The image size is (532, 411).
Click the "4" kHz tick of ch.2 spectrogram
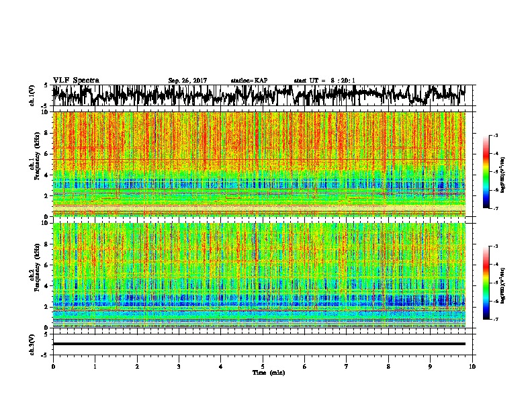[47, 286]
